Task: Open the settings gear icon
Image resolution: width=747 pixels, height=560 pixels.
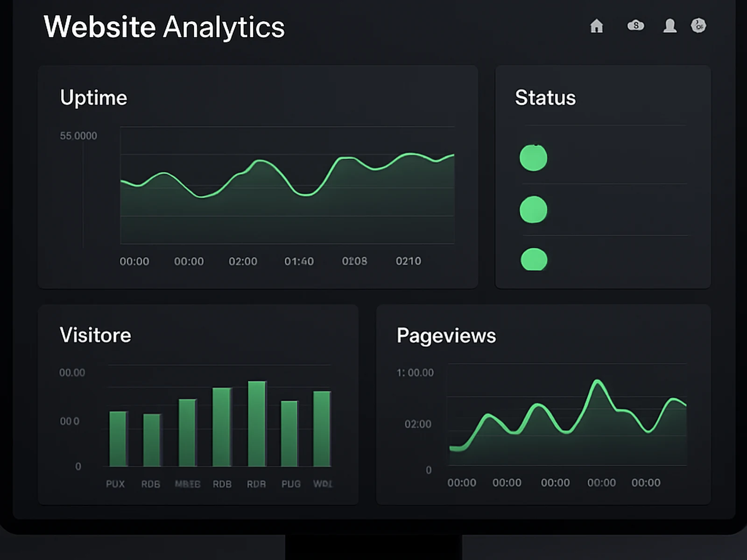Action: pyautogui.click(x=698, y=25)
